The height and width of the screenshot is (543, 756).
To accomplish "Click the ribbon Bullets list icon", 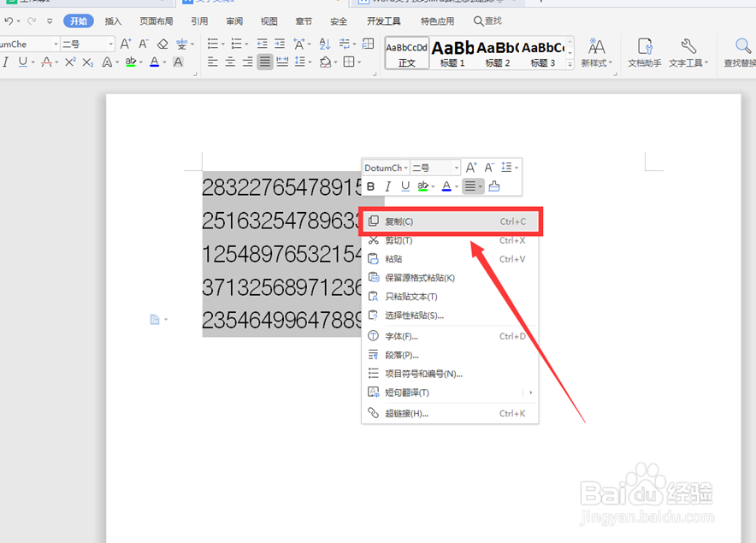I will [213, 44].
